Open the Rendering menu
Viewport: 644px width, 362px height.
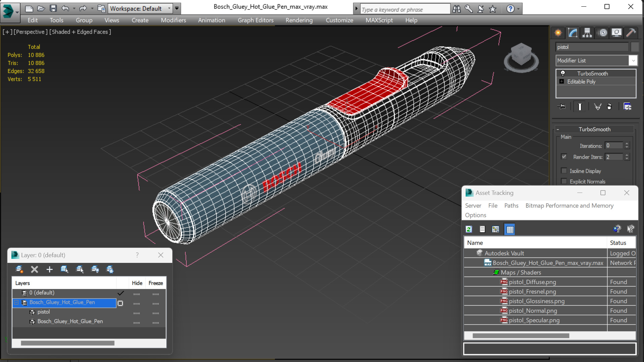coord(299,20)
